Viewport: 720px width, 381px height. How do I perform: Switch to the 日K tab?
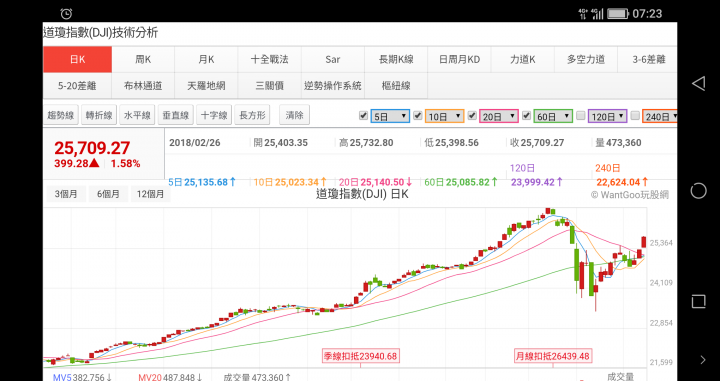coord(77,59)
